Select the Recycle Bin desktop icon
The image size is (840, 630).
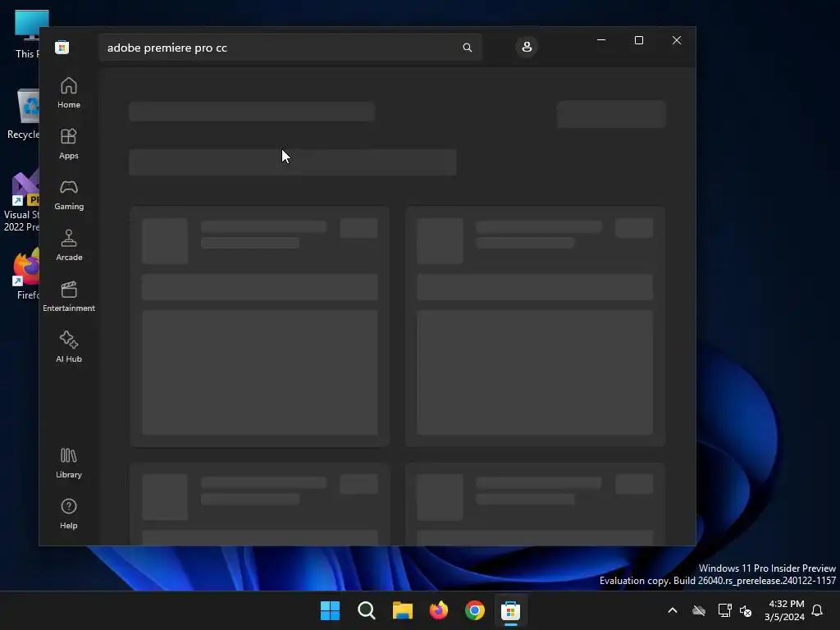(x=25, y=113)
